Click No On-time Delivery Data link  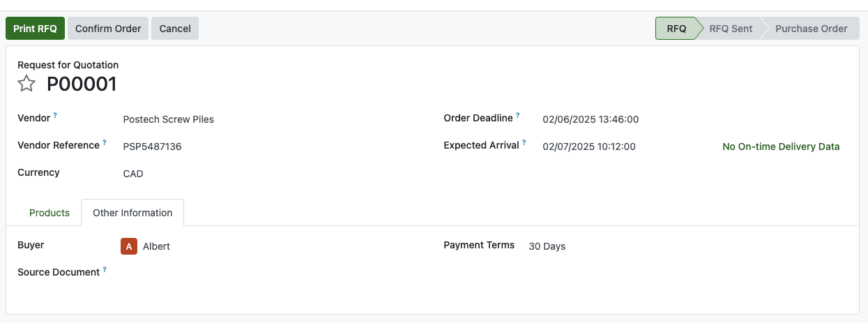[x=781, y=147]
